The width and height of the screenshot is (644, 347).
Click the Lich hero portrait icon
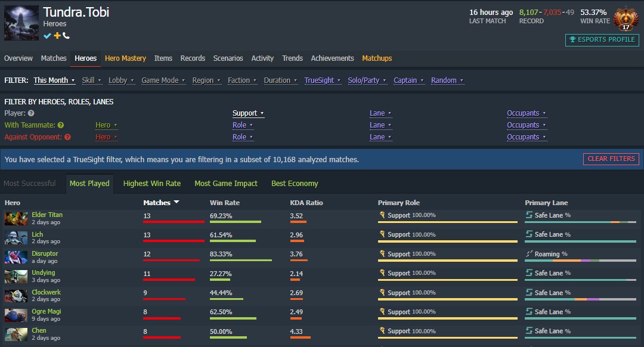[16, 238]
